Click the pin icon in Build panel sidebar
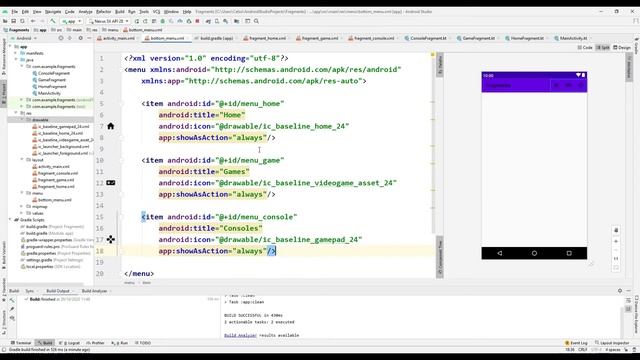Image resolution: width=640 pixels, height=360 pixels. [x=12, y=309]
